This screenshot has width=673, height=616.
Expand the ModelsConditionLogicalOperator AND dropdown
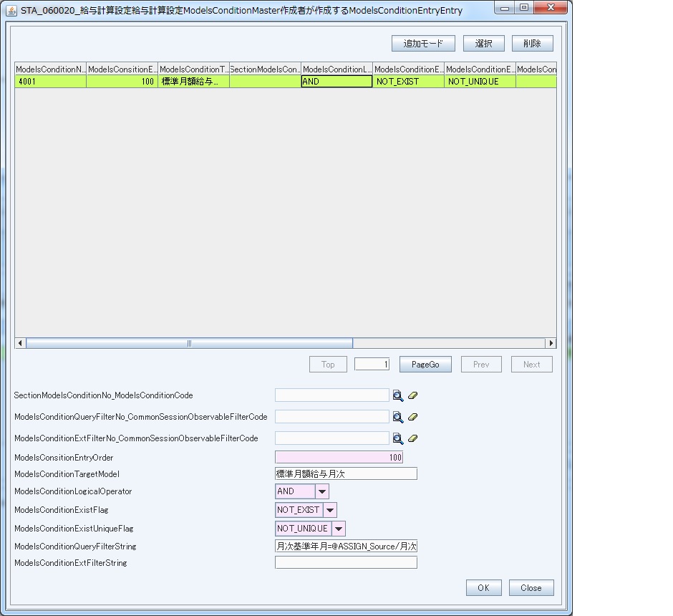coord(322,491)
